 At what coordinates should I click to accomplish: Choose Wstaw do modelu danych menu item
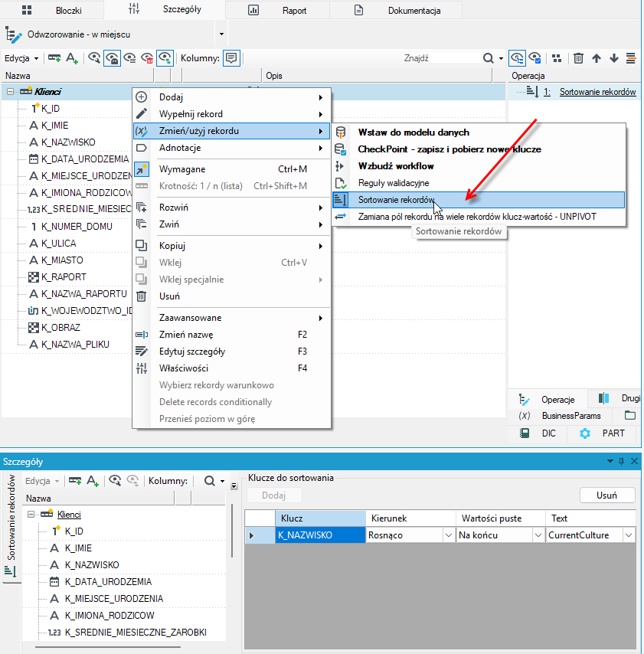pyautogui.click(x=479, y=132)
